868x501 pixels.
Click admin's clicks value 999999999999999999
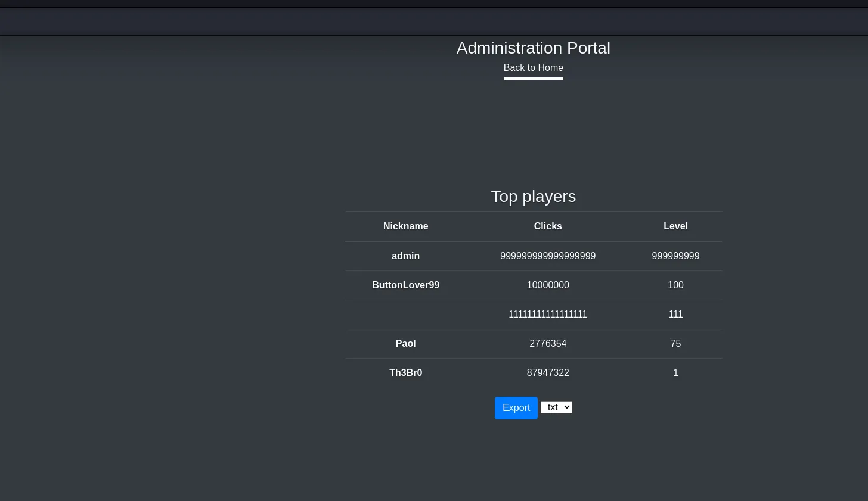click(548, 256)
